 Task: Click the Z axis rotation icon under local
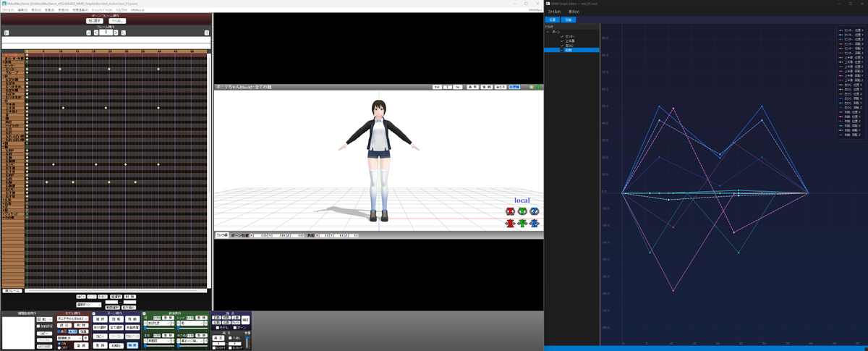pos(535,211)
